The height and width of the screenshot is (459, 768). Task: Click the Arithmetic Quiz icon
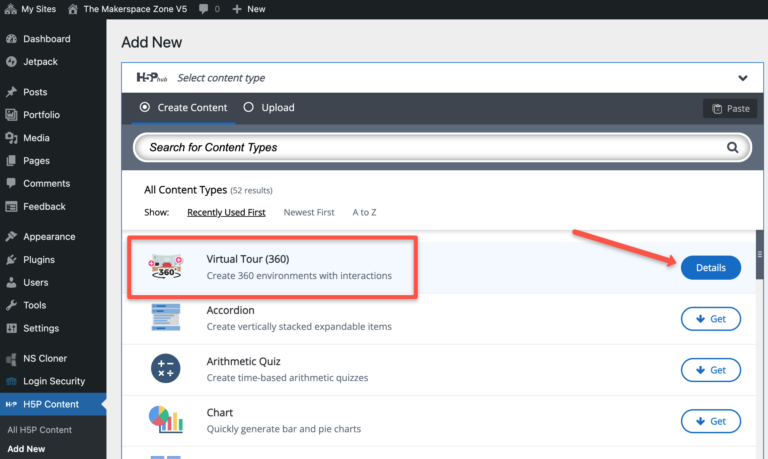tap(165, 369)
